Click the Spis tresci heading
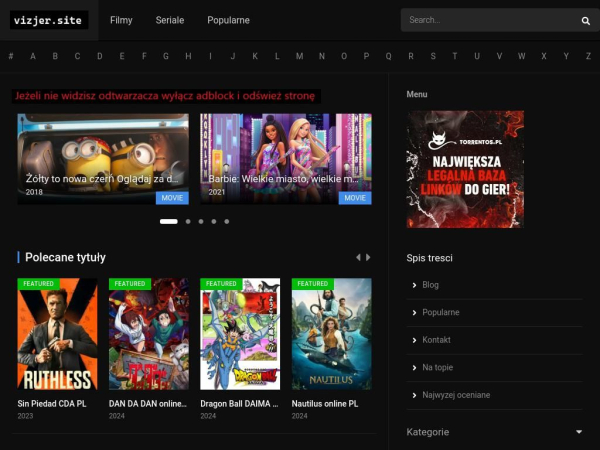The width and height of the screenshot is (600, 450). click(429, 258)
